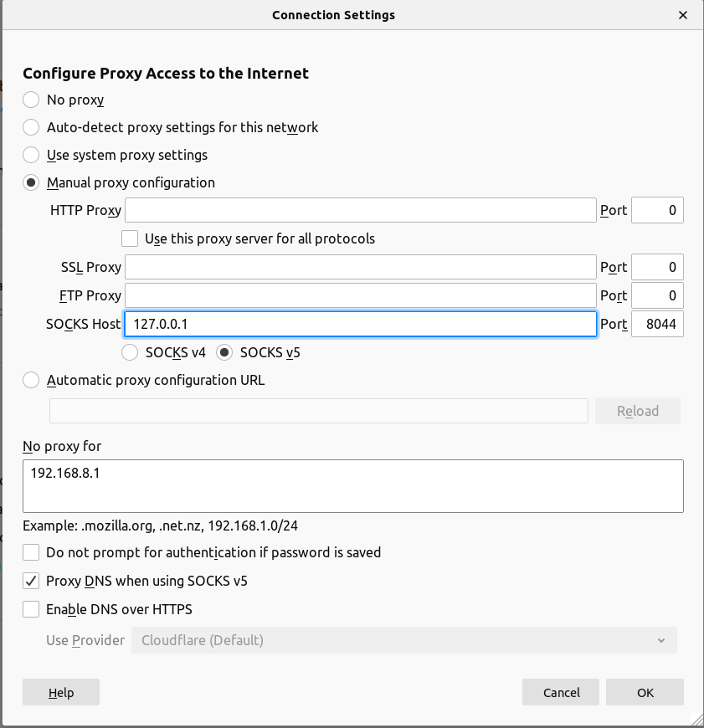Screen dimensions: 704x728
Task: Open the Use Provider dropdown
Action: point(404,640)
